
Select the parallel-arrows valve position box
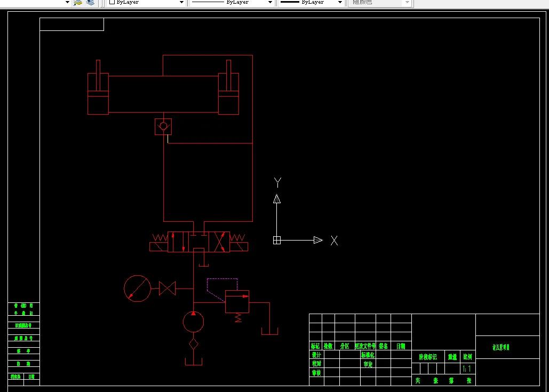tap(178, 242)
